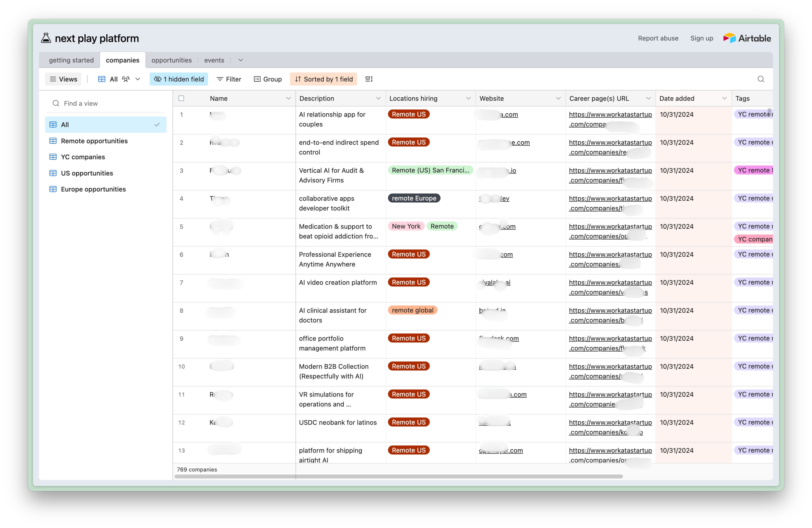Open the Filter option
812x528 pixels.
coord(229,79)
